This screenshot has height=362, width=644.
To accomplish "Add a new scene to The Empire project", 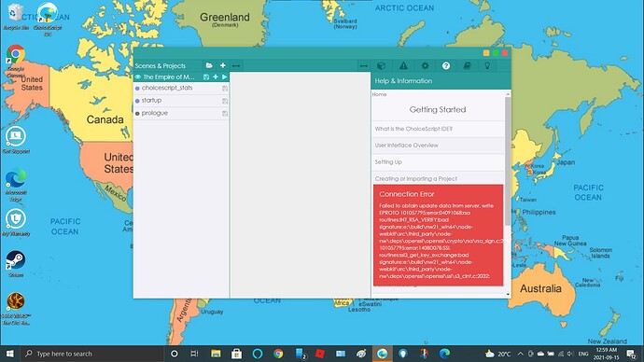I will click(216, 77).
